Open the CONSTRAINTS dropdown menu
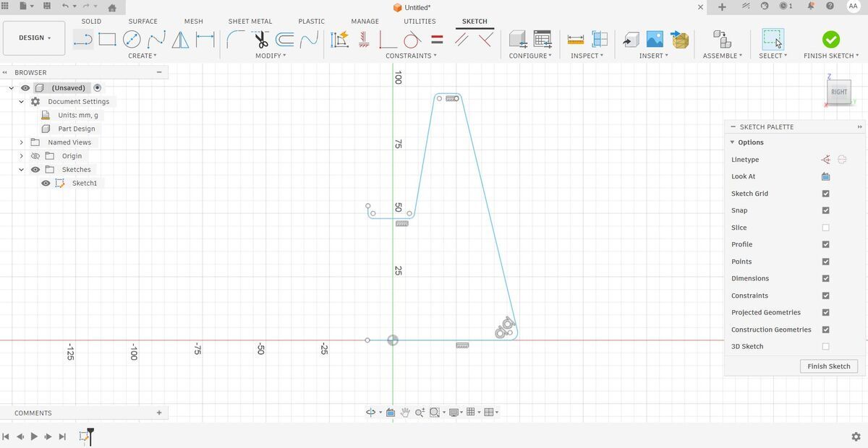868x448 pixels. pyautogui.click(x=411, y=56)
